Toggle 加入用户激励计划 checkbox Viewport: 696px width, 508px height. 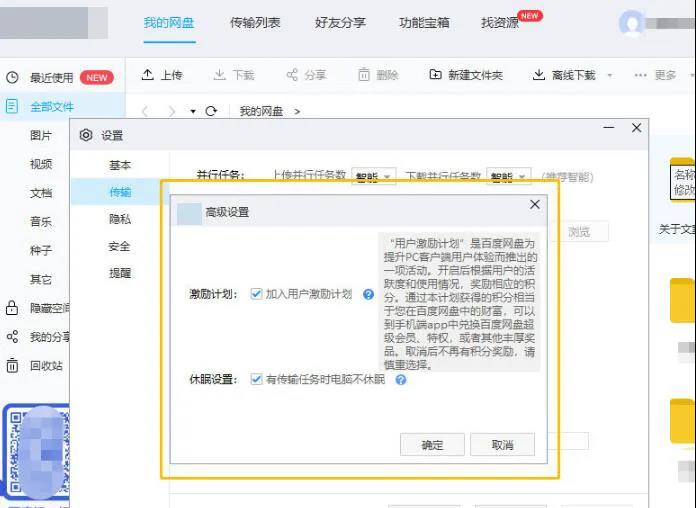tap(256, 294)
